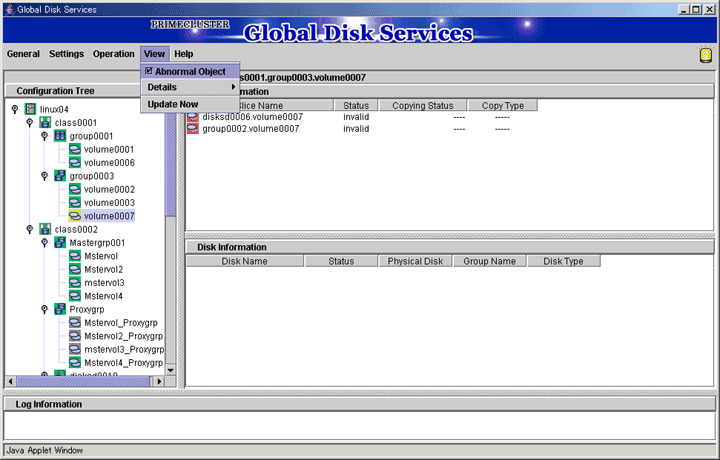Select volume0007 label in the tree
This screenshot has height=460, width=720.
109,216
